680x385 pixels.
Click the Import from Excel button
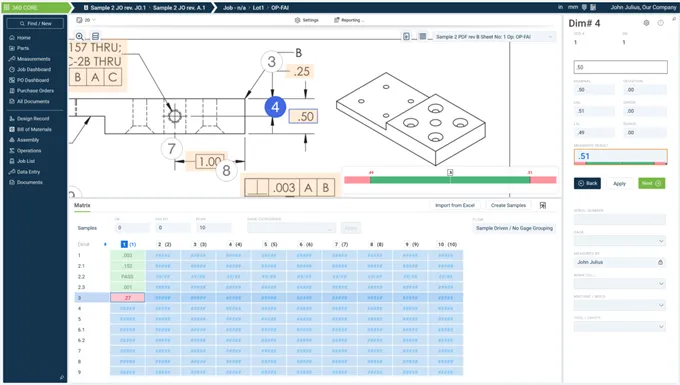click(x=455, y=205)
